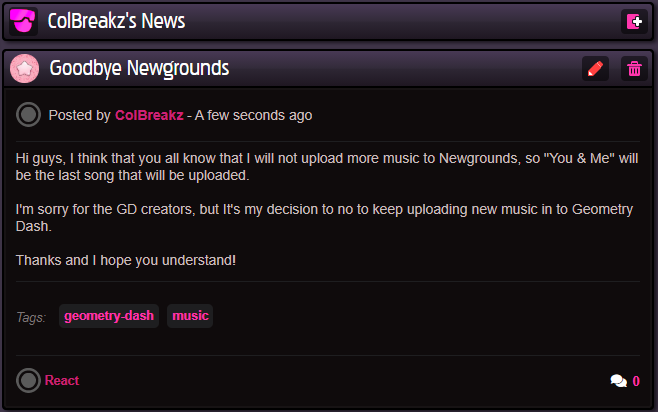Click the 'A few seconds ago' timestamp
Screen dimensions: 658x412
[x=253, y=115]
